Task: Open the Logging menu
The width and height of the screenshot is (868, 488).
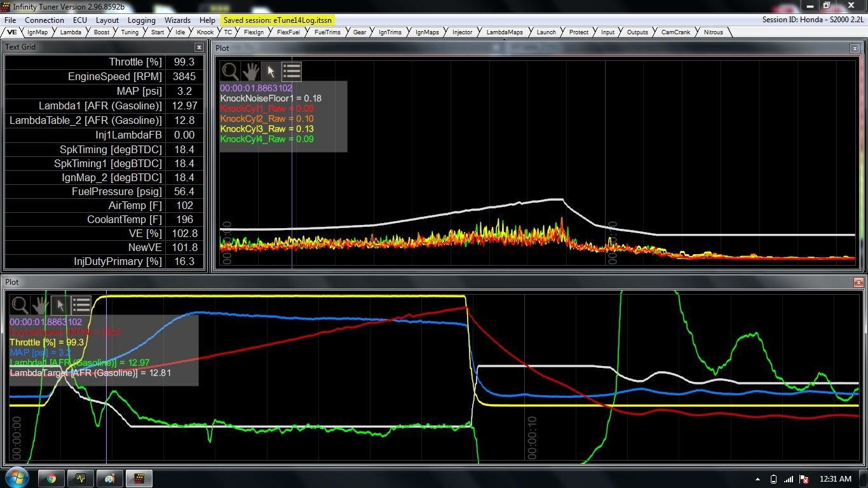Action: (x=141, y=20)
